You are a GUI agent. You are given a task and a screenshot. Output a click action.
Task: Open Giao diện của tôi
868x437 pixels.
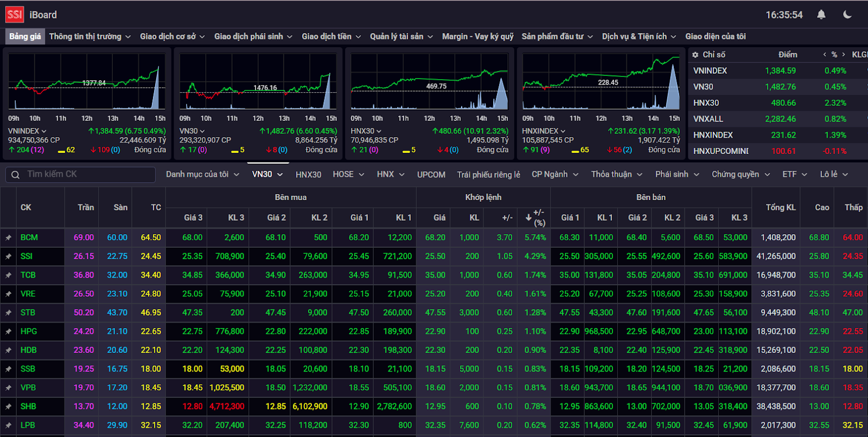tap(716, 36)
